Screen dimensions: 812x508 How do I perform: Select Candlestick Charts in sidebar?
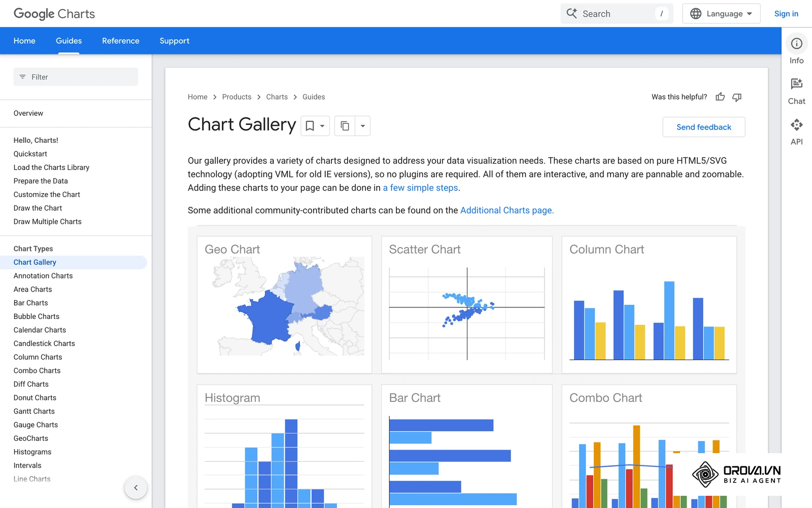click(x=44, y=344)
